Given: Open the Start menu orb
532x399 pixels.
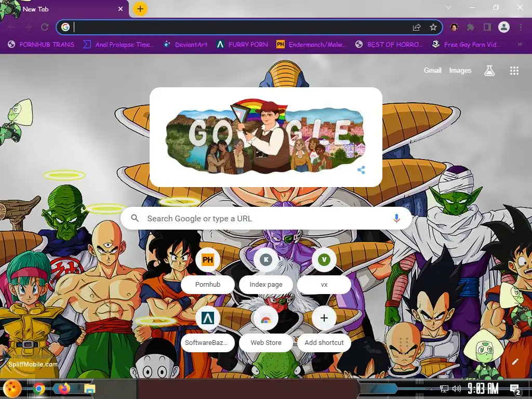Looking at the screenshot, I should 12,389.
